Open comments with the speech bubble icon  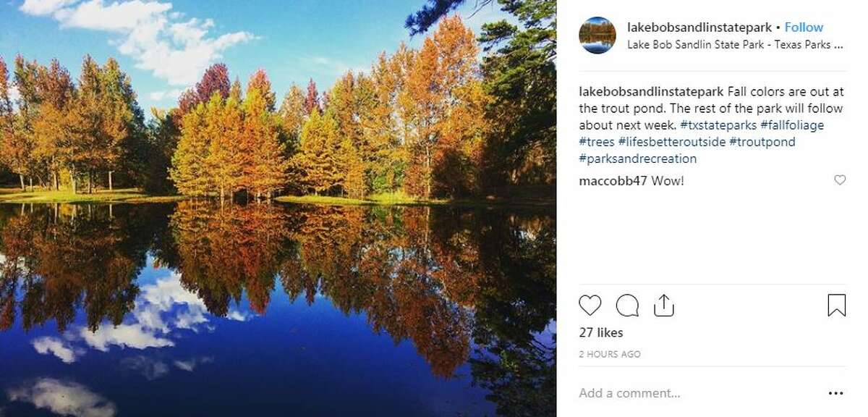[x=627, y=306]
